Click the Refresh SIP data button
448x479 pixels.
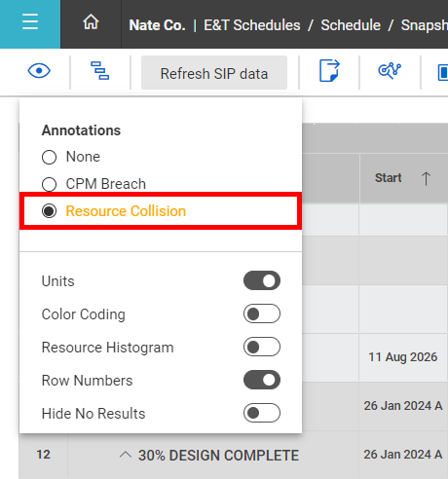pos(214,72)
